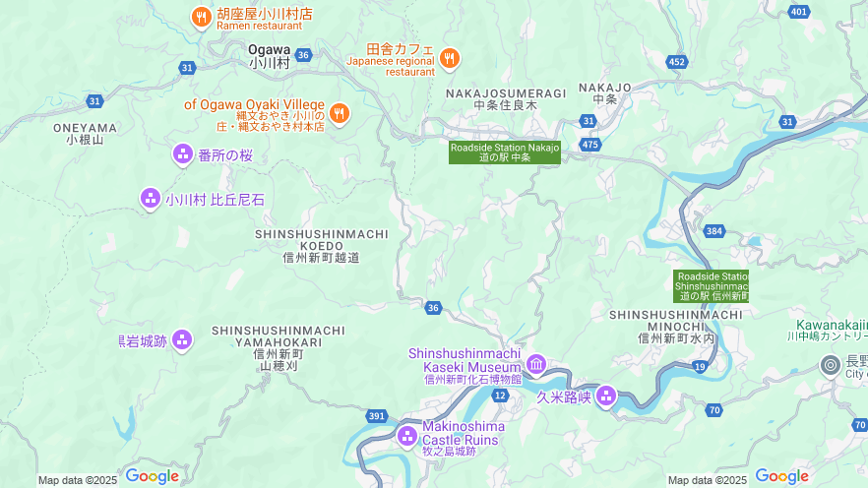This screenshot has height=488, width=868.
Task: Open the Google logo at bottom left
Action: pyautogui.click(x=153, y=476)
